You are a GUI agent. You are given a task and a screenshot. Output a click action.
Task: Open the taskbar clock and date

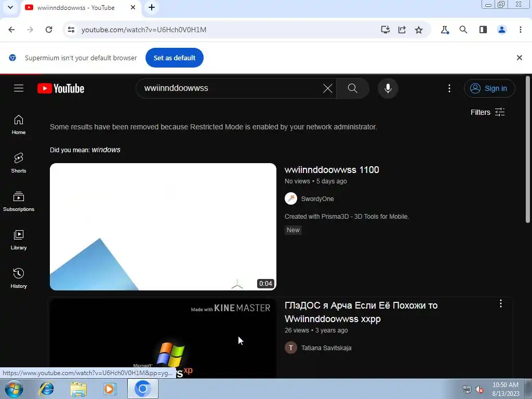505,389
